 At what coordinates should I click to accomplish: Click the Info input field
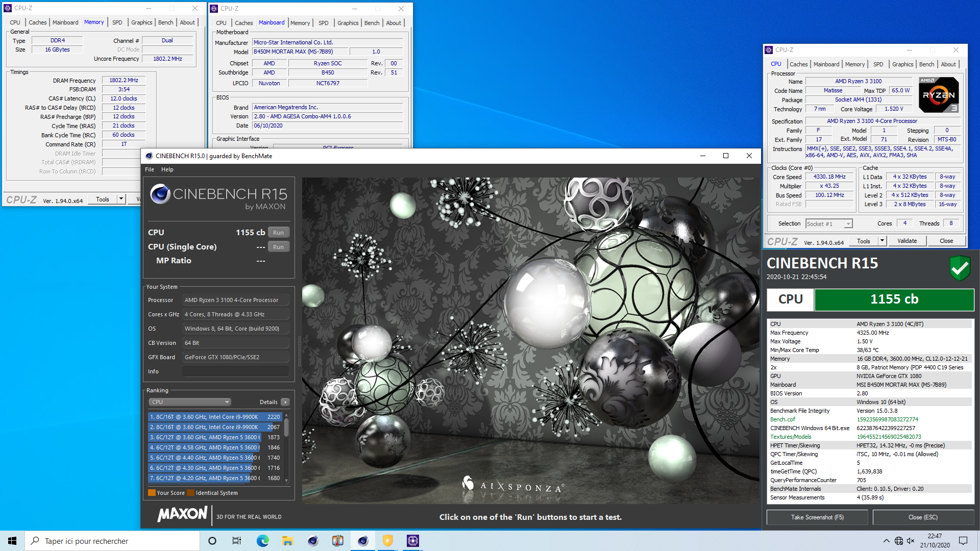236,371
